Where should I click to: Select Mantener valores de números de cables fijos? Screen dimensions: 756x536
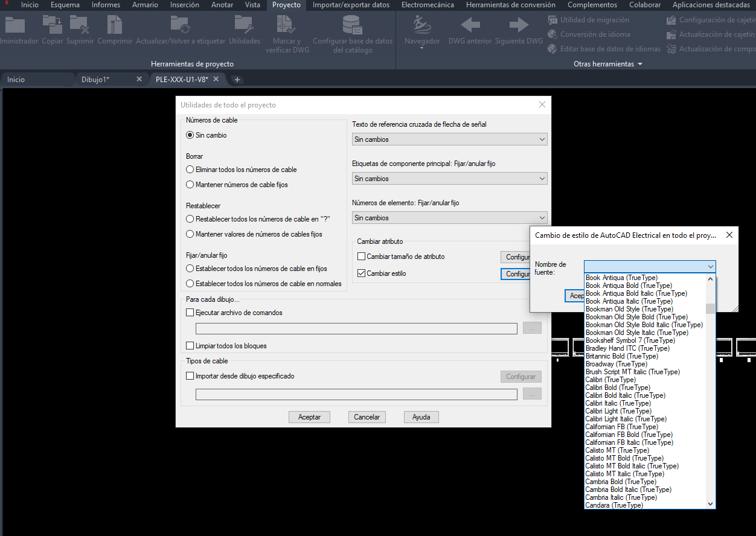[x=190, y=234]
